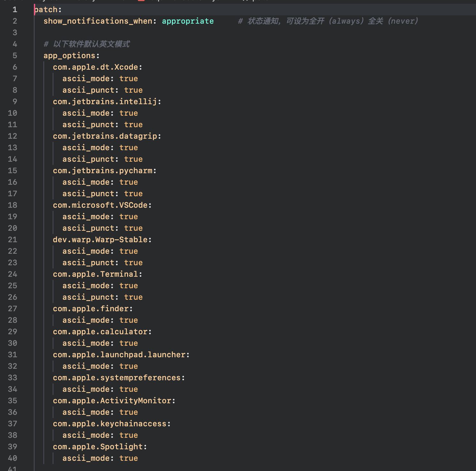Click line number 21 in the gutter
476x471 pixels.
tap(12, 240)
